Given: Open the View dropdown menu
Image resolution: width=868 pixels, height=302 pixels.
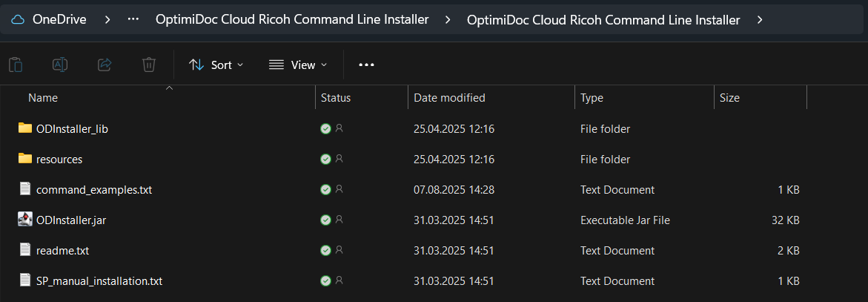Looking at the screenshot, I should pyautogui.click(x=297, y=65).
